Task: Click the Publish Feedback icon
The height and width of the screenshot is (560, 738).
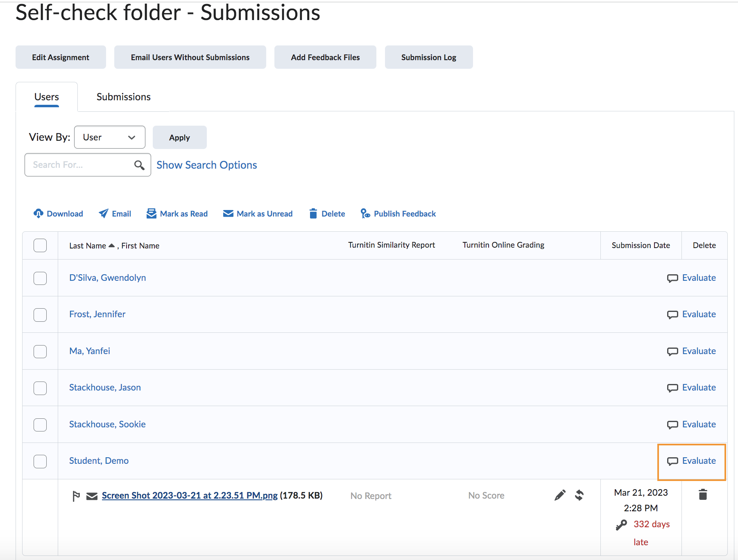Action: [x=365, y=214]
